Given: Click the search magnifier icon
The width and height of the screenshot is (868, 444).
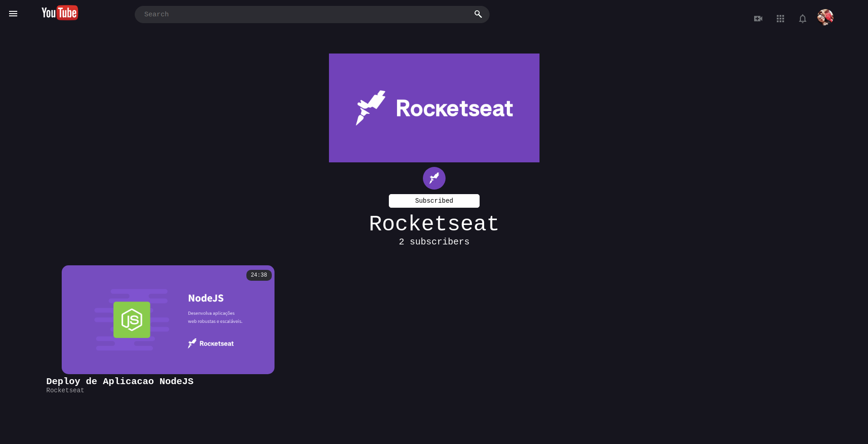Looking at the screenshot, I should click(478, 14).
